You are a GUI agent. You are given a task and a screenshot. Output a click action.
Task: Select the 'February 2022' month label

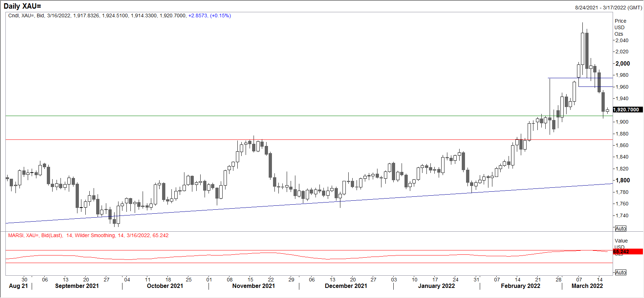coord(521,286)
